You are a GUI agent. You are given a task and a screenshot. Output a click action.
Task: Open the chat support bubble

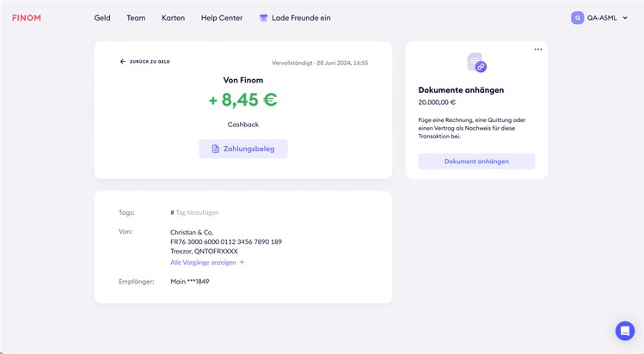click(x=624, y=331)
